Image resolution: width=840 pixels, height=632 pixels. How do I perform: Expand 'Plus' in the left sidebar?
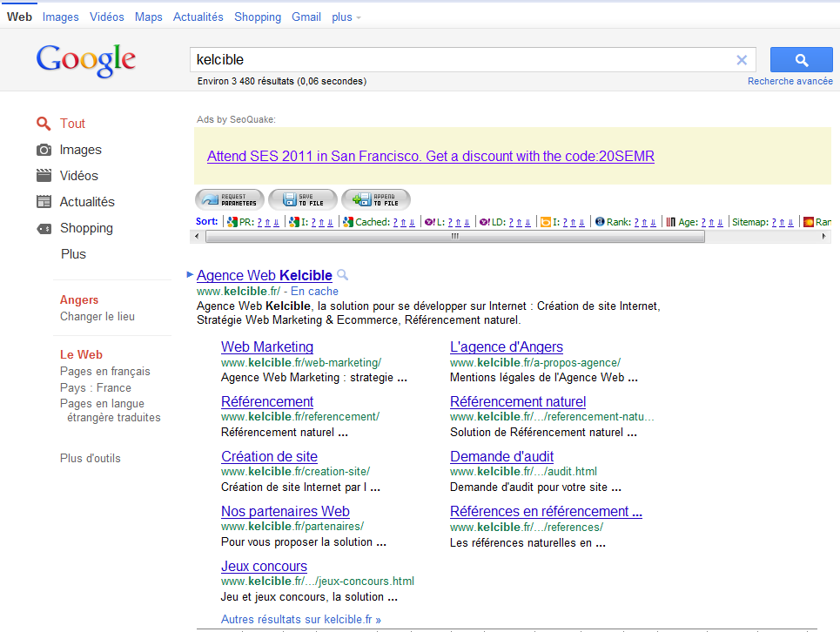tap(73, 254)
